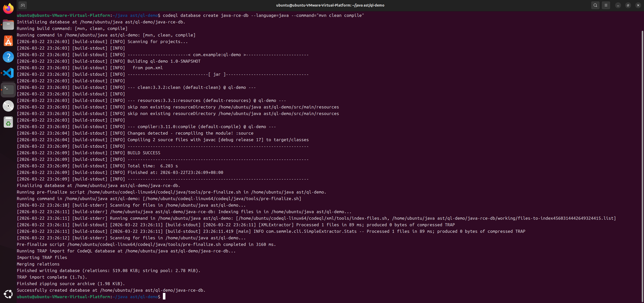Restore down the terminal window
Screen dimensions: 644x303
628,5
